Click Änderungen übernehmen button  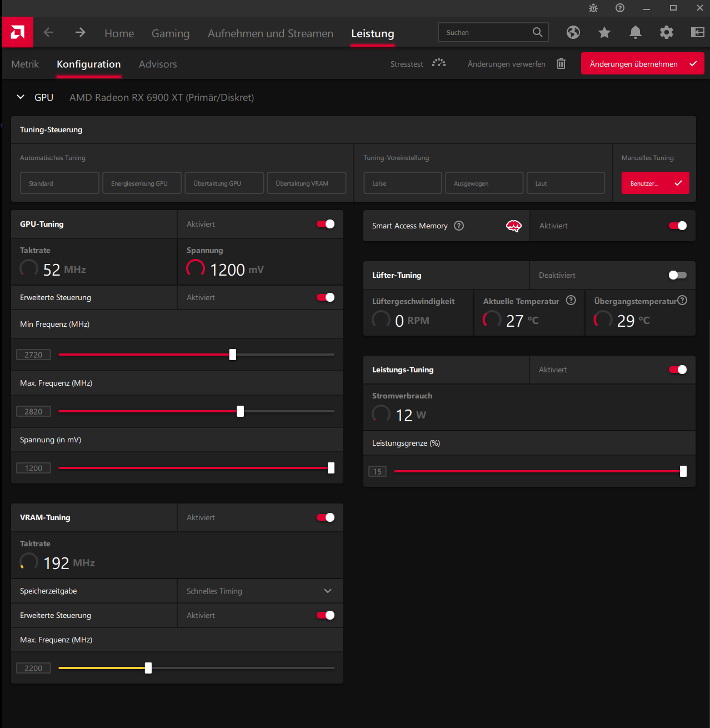click(642, 63)
